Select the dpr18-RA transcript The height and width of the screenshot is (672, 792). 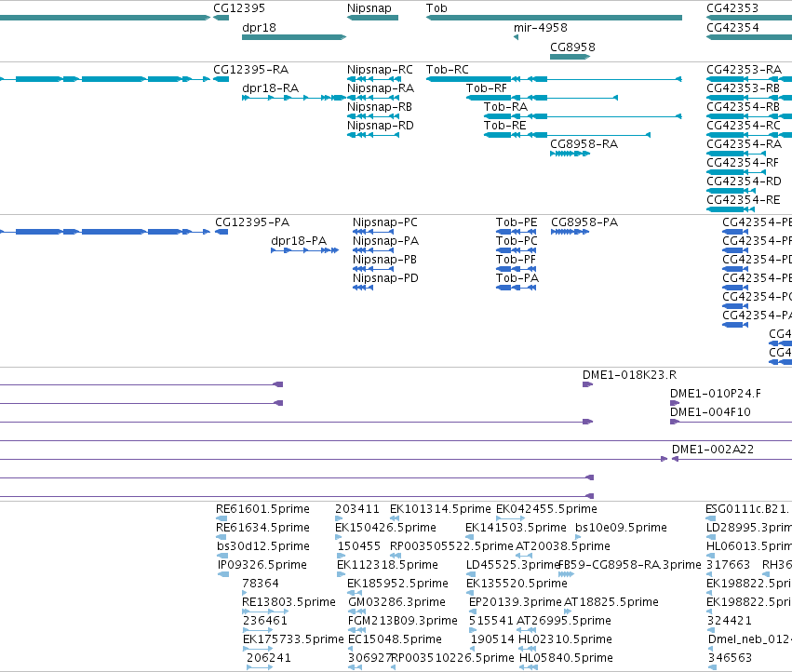click(294, 98)
